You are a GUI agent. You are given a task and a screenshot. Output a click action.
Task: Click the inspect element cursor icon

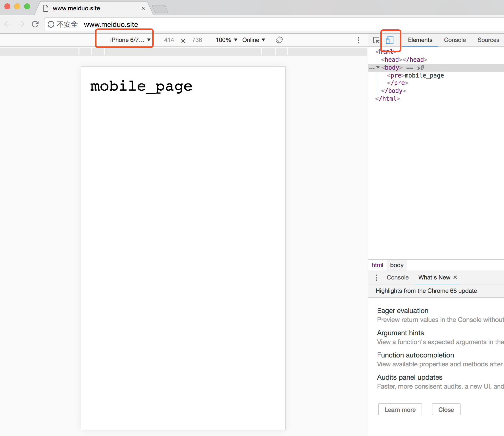(x=375, y=40)
